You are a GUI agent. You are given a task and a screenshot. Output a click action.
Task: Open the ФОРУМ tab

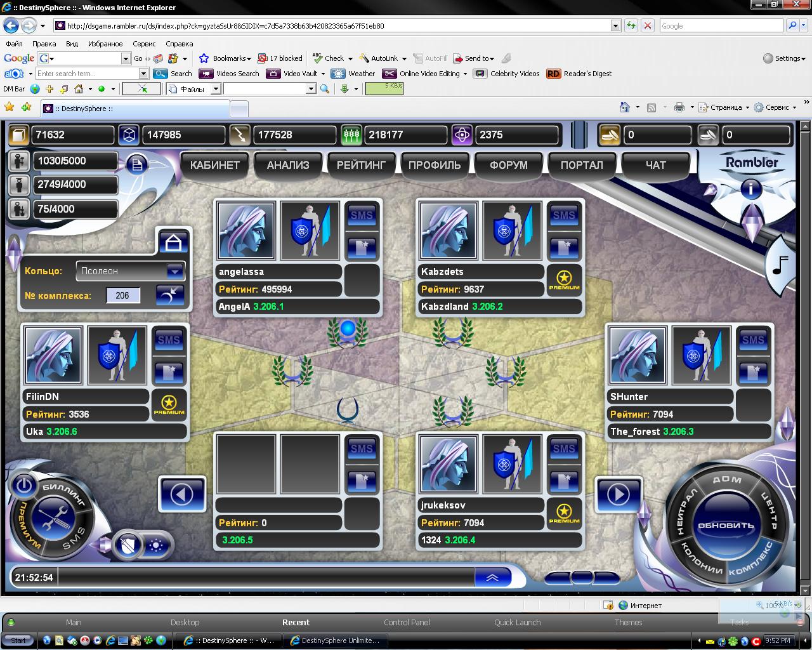[x=508, y=165]
